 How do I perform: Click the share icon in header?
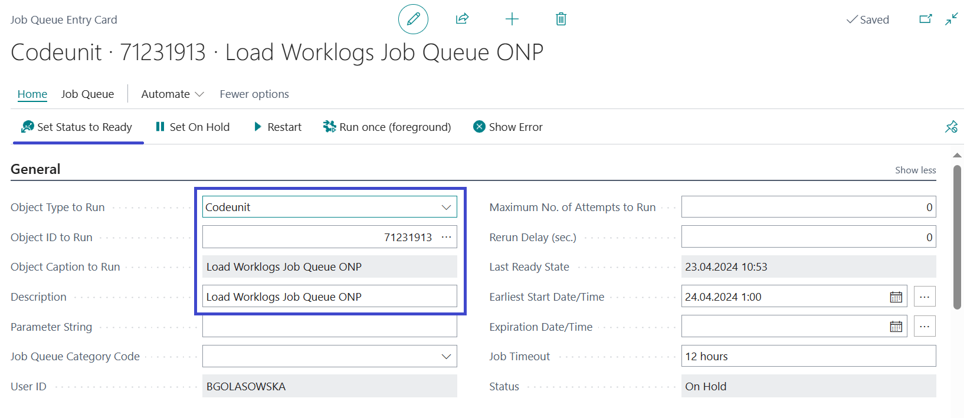[462, 19]
